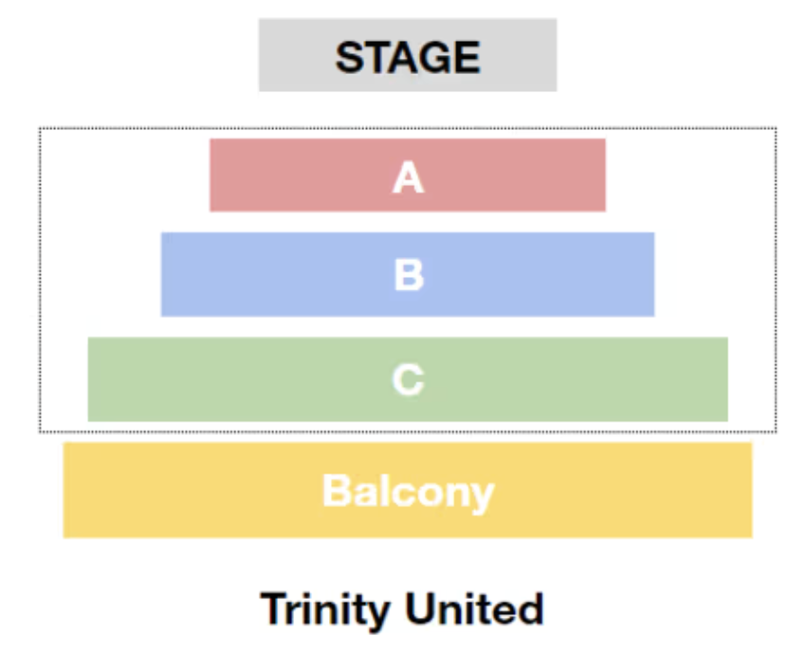Screen dimensions: 812x651
Task: Click the white letter "A" label
Action: (x=408, y=177)
